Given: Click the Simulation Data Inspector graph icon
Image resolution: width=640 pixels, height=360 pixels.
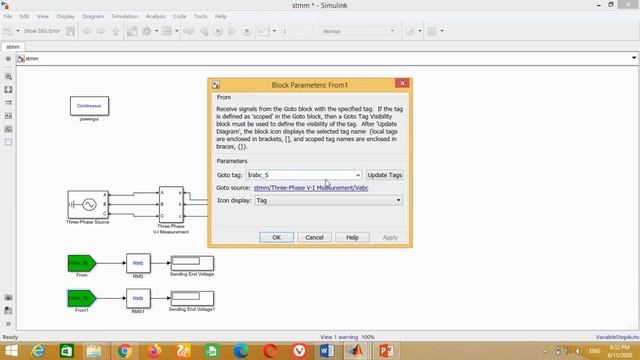Looking at the screenshot, I should click(x=264, y=31).
